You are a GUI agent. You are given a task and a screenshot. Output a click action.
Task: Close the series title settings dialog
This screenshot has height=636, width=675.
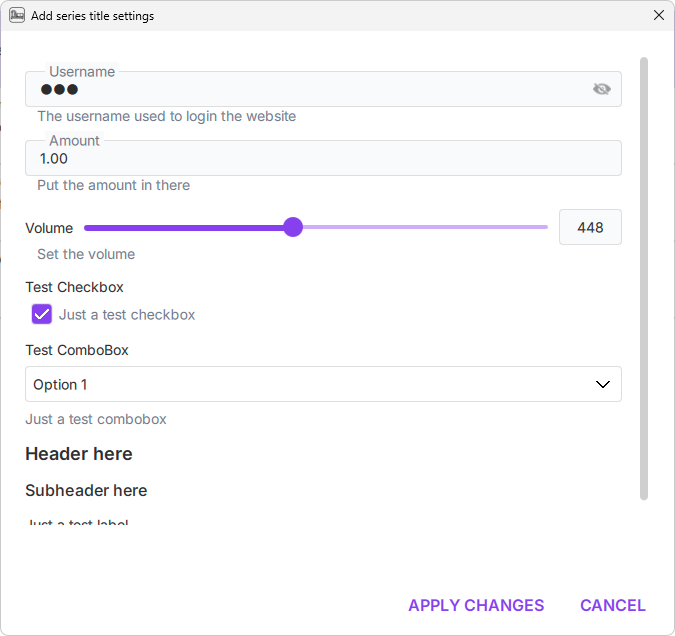click(x=658, y=16)
